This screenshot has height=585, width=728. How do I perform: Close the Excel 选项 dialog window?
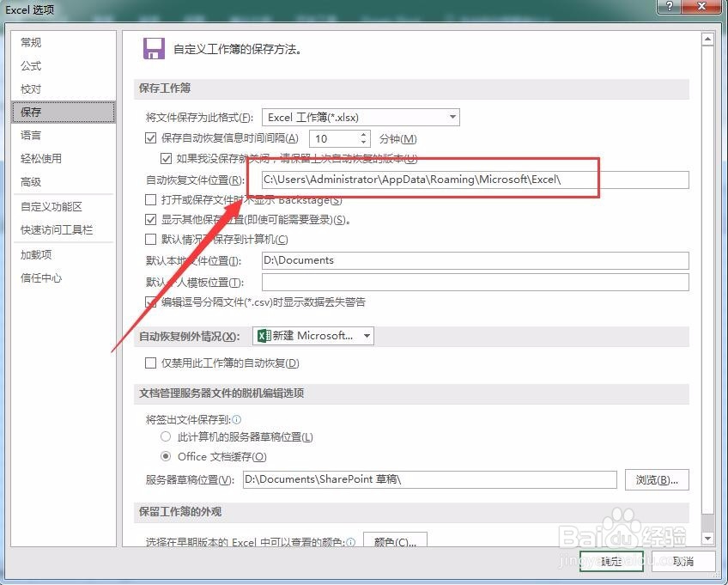(701, 6)
